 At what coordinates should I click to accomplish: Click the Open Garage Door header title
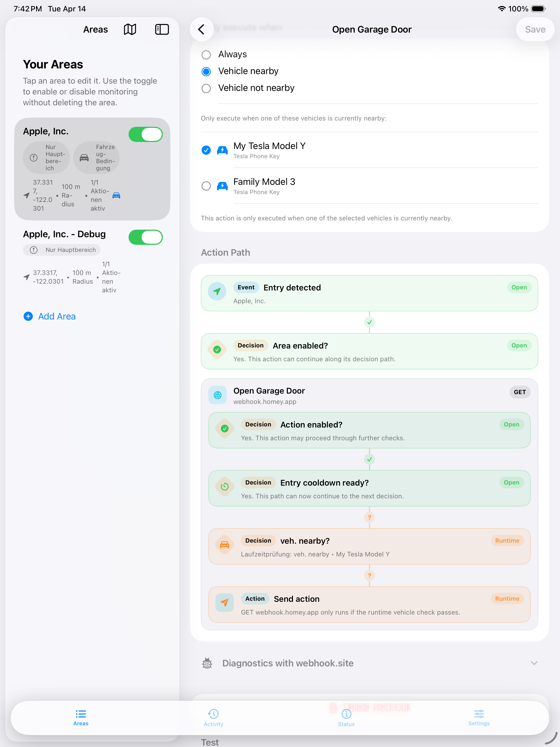coord(372,29)
